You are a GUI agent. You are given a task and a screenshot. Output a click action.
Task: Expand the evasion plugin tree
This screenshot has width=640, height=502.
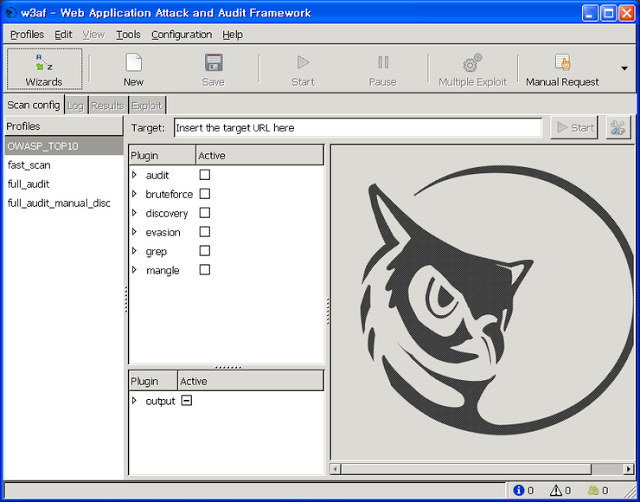[134, 232]
